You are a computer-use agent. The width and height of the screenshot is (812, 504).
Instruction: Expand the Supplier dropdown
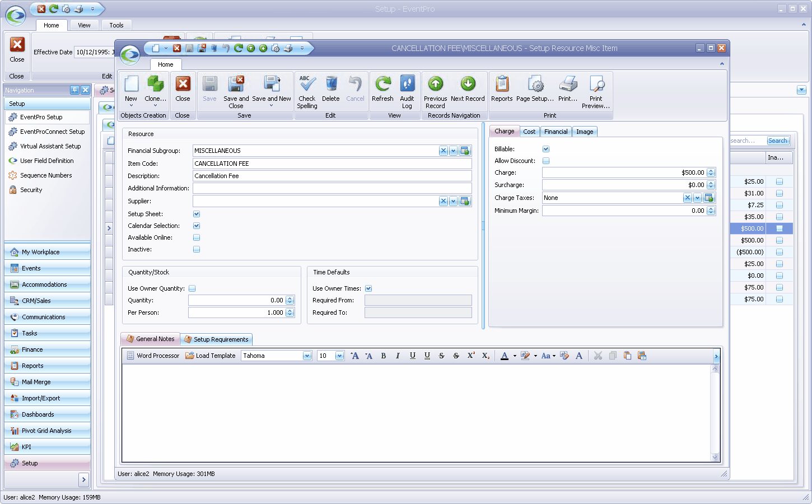tap(453, 201)
